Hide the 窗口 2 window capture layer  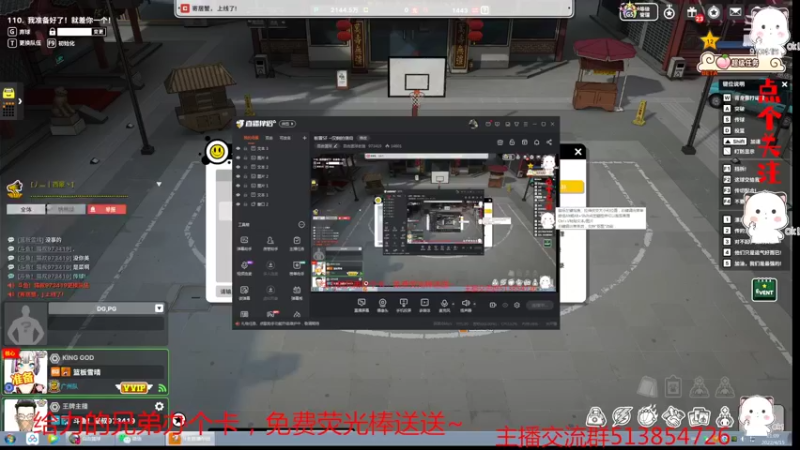click(x=238, y=204)
